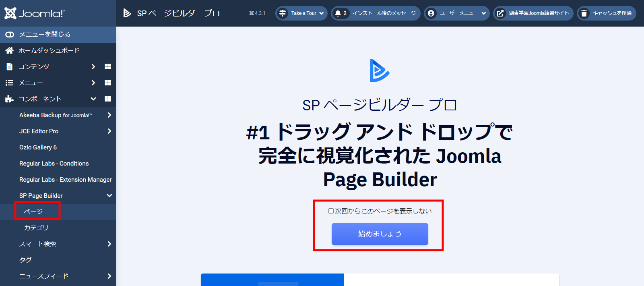Select ページ under SP Page Builder
The image size is (644, 286).
33,211
